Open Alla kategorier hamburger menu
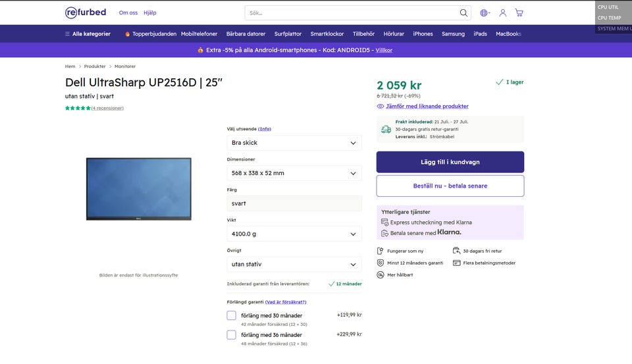This screenshot has height=364, width=632. (88, 34)
